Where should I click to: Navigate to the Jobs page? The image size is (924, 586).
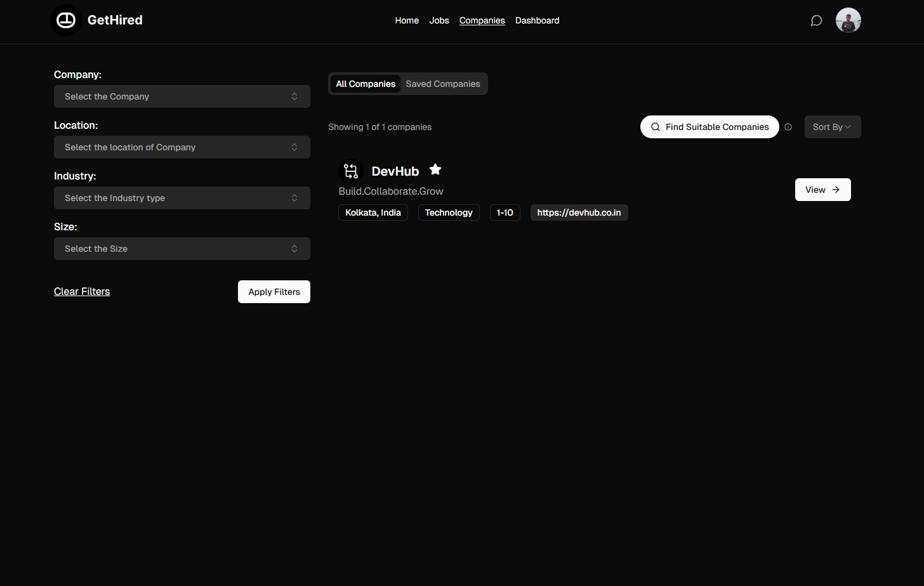click(x=439, y=20)
